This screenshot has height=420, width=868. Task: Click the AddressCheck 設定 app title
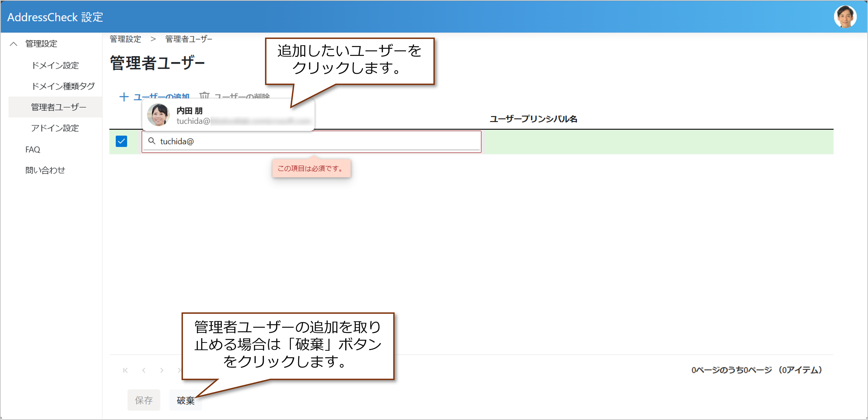pyautogui.click(x=55, y=17)
